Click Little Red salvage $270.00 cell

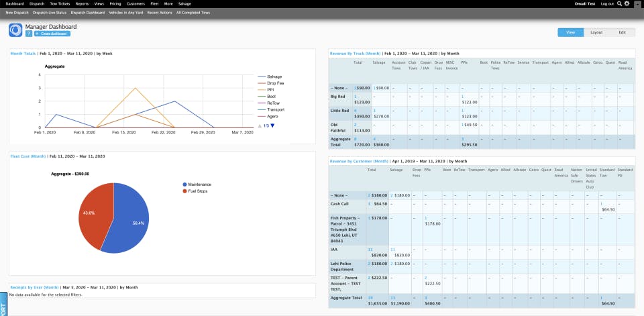381,113
